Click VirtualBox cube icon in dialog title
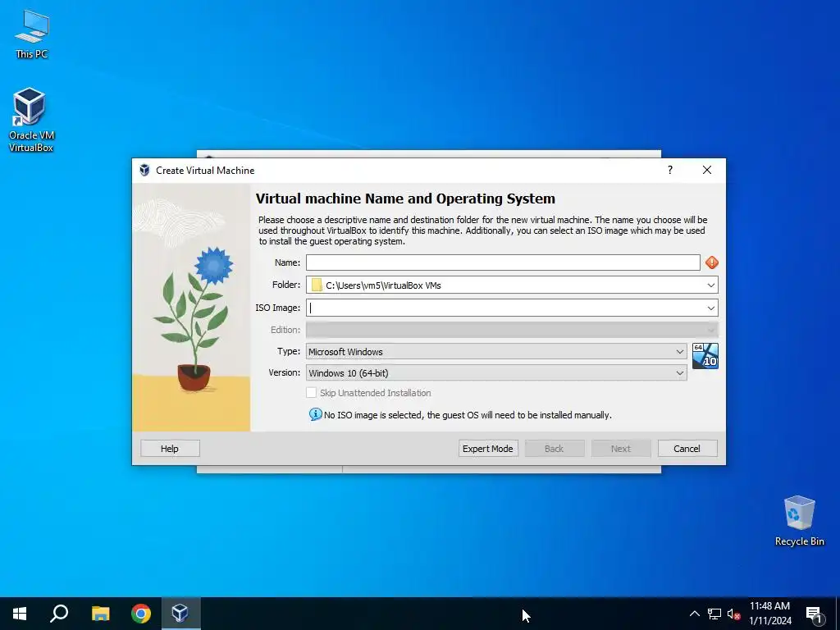 click(x=144, y=171)
